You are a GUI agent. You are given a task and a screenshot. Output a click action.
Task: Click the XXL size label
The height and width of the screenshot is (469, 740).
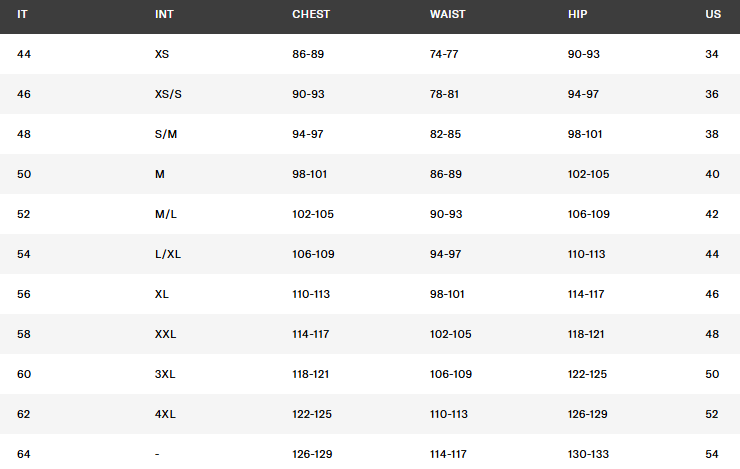165,334
